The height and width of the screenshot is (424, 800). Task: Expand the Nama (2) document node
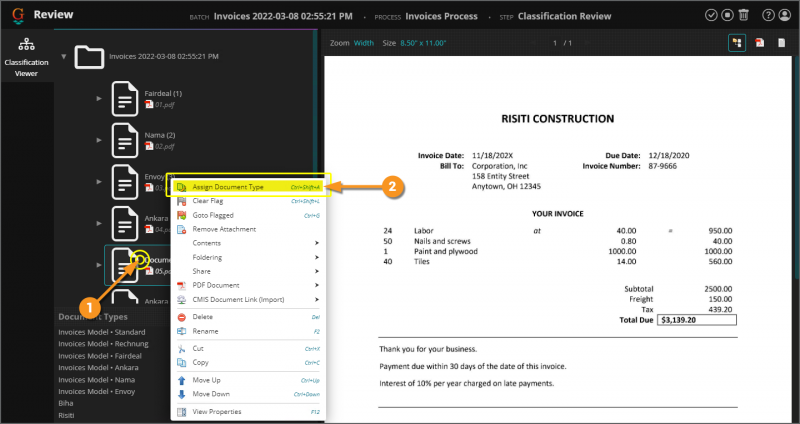(x=99, y=140)
